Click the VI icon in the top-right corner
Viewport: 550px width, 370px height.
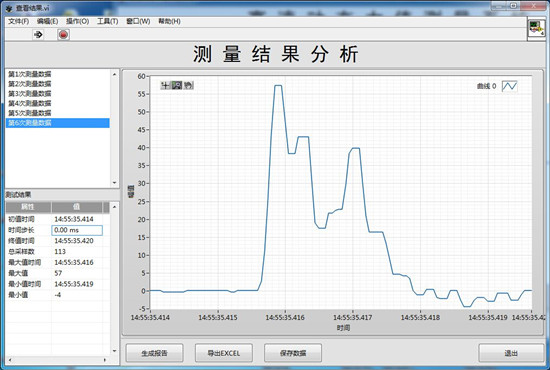pyautogui.click(x=537, y=28)
